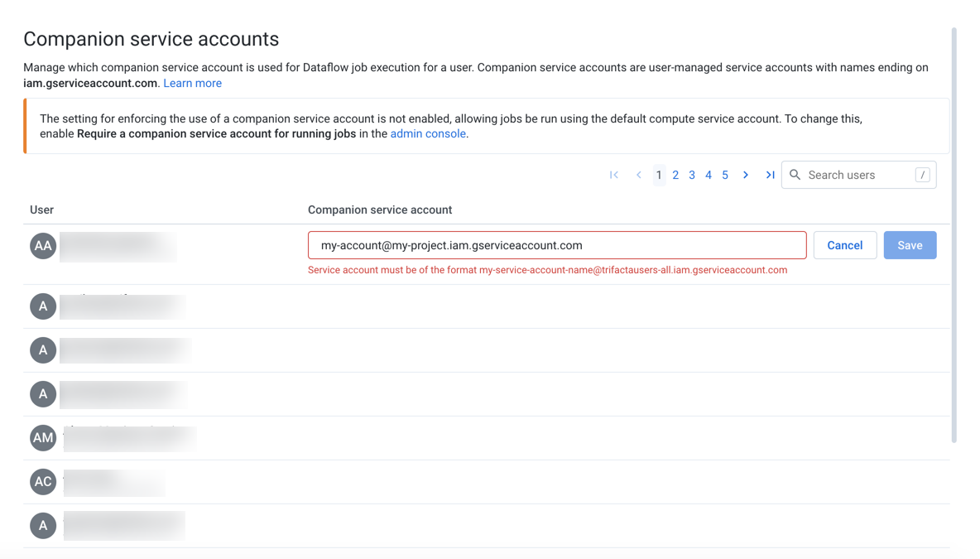Viewport: 980px width, 559px height.
Task: Open the Learn more link
Action: click(x=192, y=83)
